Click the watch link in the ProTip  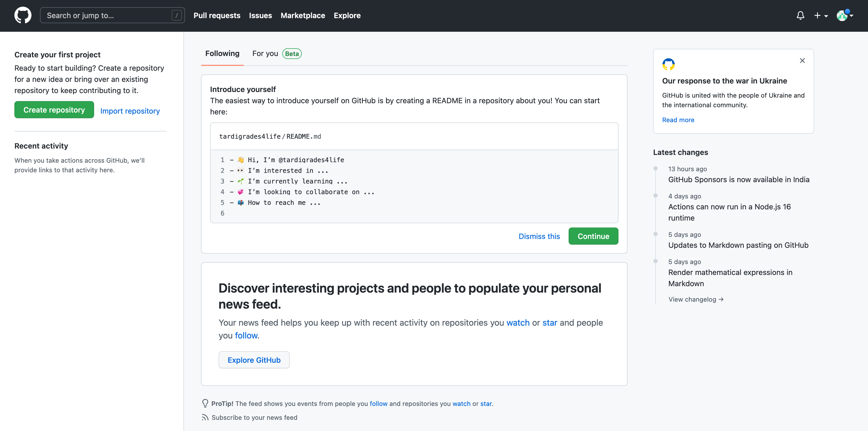click(x=461, y=404)
